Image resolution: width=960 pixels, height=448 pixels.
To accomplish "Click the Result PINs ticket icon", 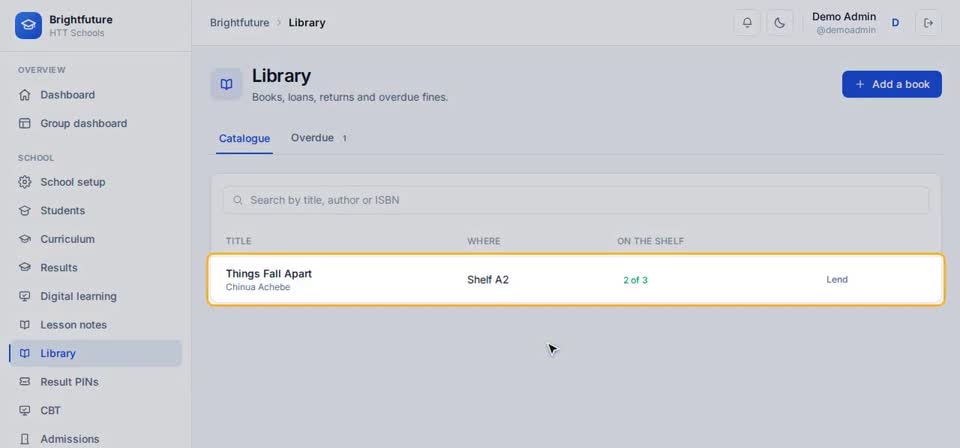I will (x=24, y=382).
